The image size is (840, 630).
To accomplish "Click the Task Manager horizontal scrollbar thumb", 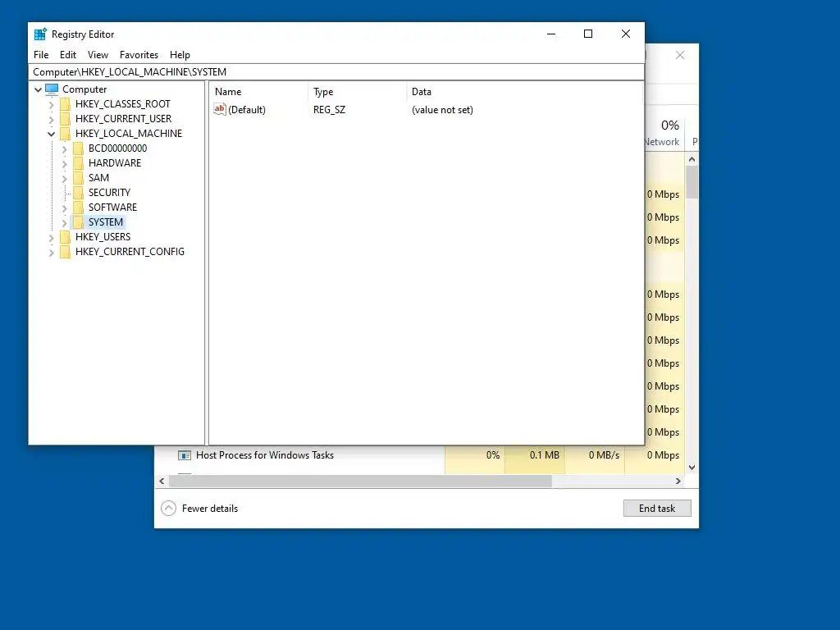I will pos(360,481).
